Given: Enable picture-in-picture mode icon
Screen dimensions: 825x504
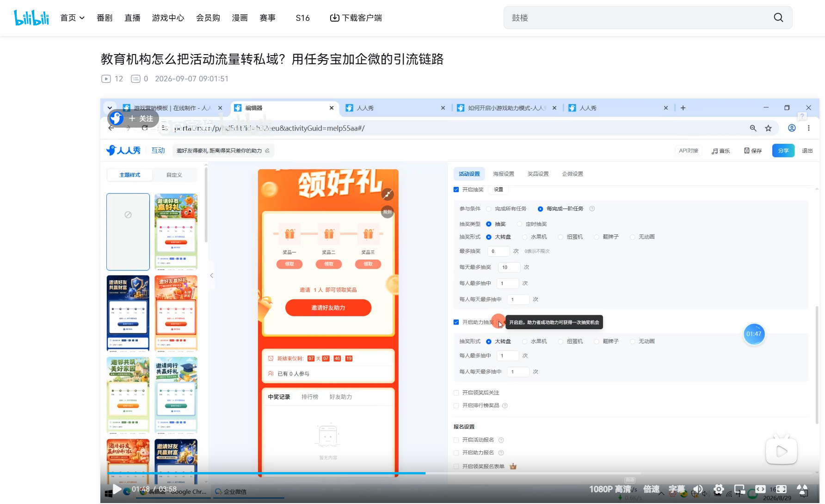Looking at the screenshot, I should click(739, 489).
